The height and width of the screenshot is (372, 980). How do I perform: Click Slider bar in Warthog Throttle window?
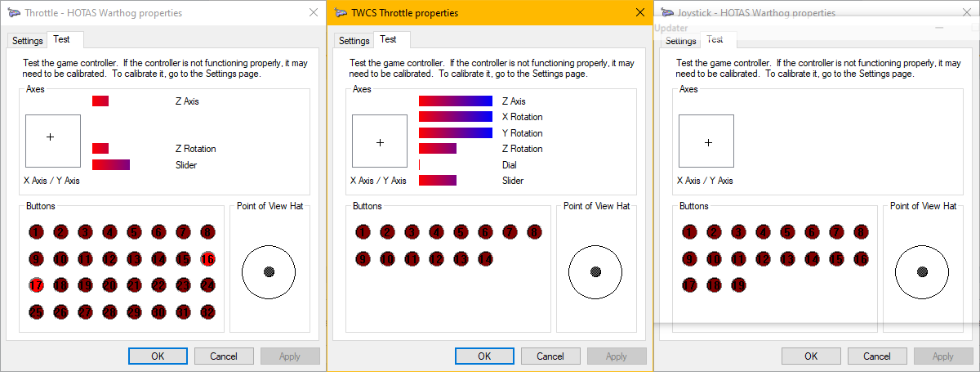(111, 164)
